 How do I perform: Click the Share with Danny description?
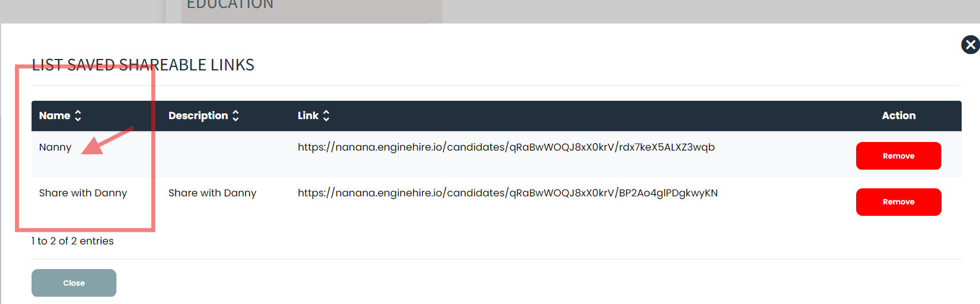point(212,193)
